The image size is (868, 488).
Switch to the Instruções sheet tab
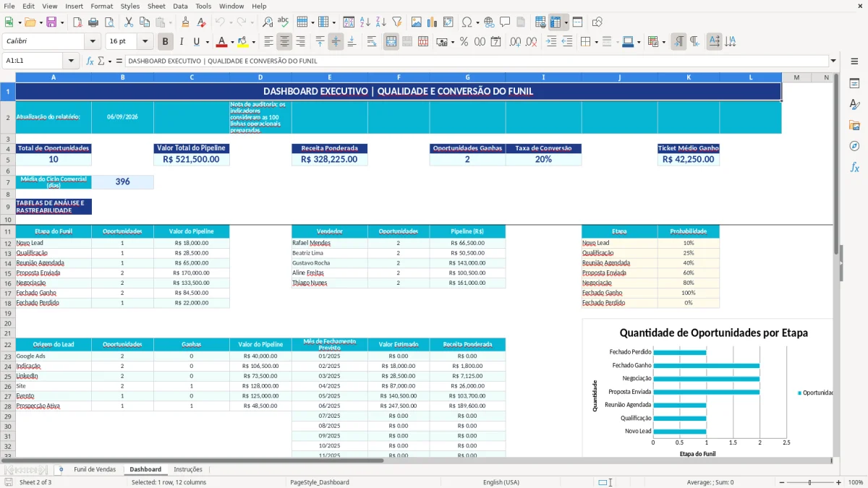click(x=188, y=469)
